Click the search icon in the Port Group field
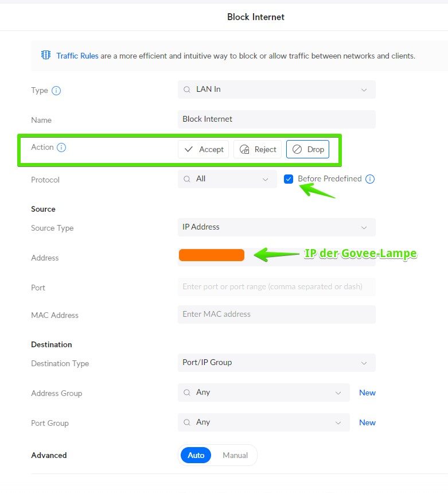The width and height of the screenshot is (448, 493). pyautogui.click(x=187, y=422)
